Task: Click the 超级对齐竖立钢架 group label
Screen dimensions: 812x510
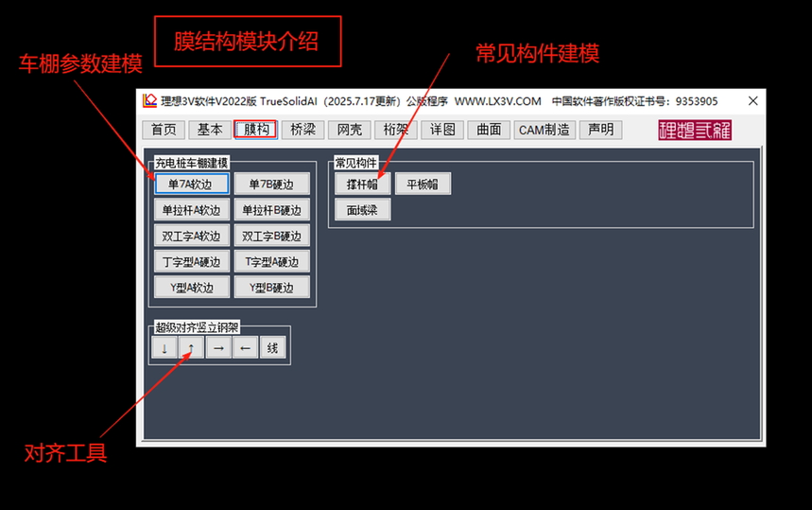Action: [x=197, y=327]
